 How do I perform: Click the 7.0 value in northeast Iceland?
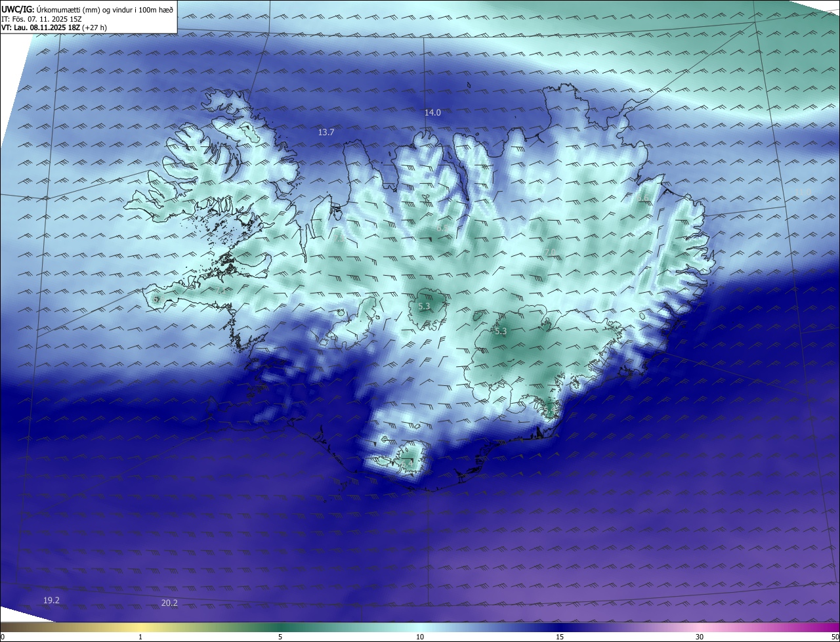pos(550,253)
